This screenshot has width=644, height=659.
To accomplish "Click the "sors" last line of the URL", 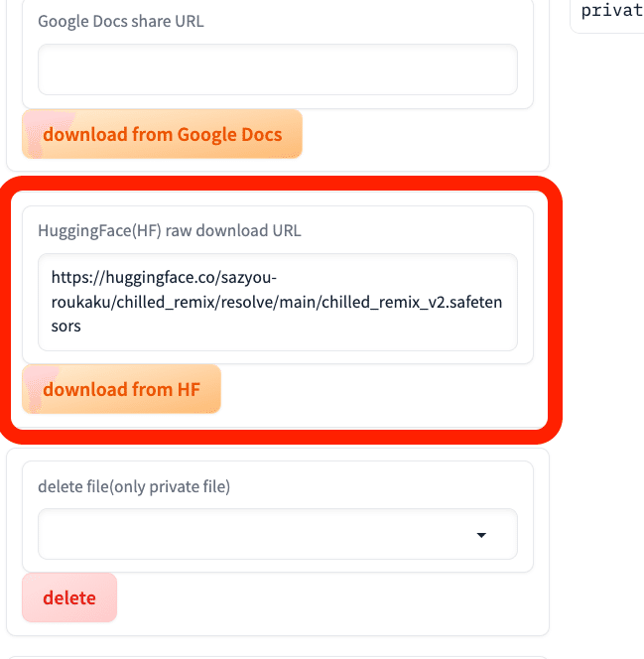I will 65,325.
